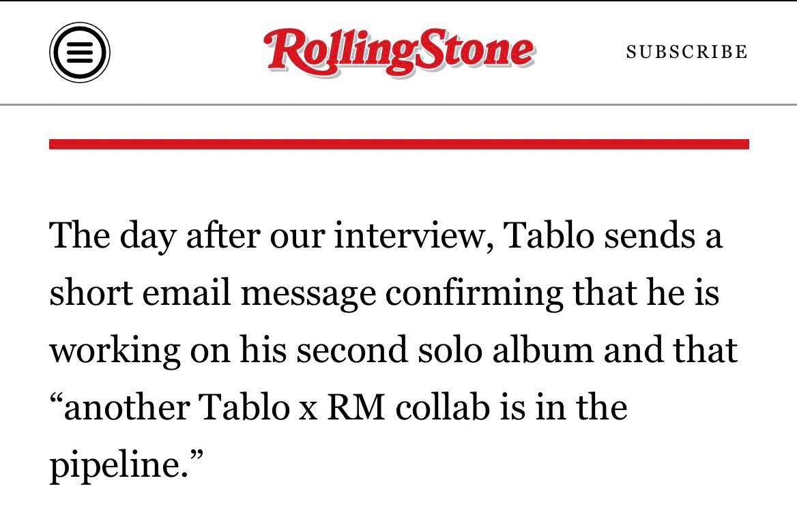Viewport: 797px width, 532px height.
Task: Click the word "solo" in third line
Action: point(450,351)
